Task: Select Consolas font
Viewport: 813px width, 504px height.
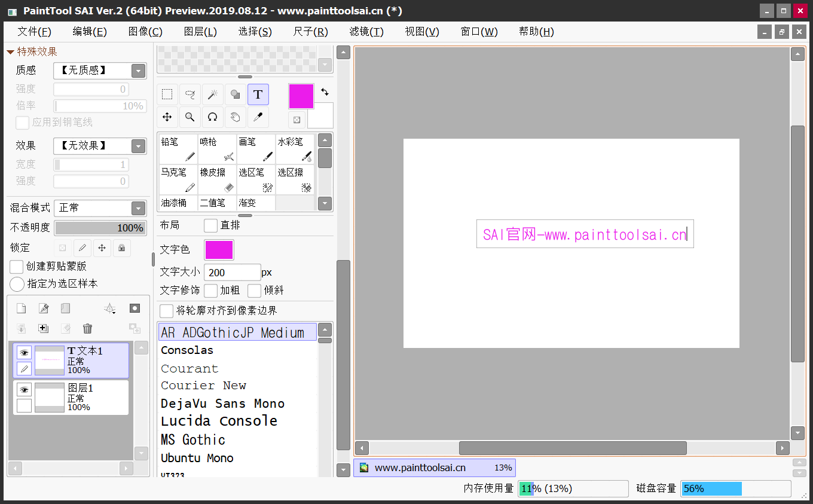Action: point(187,350)
